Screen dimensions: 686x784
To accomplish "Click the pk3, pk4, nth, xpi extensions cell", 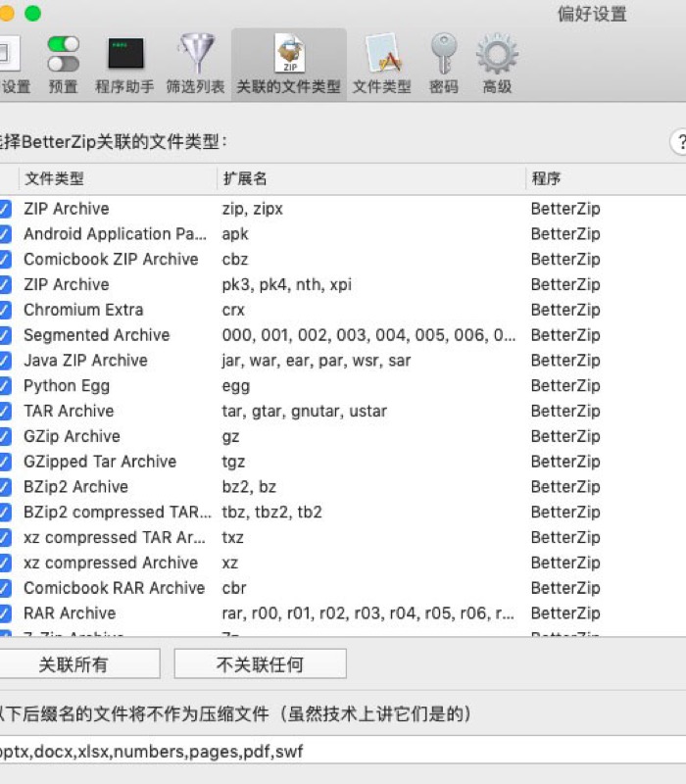I will coord(287,284).
